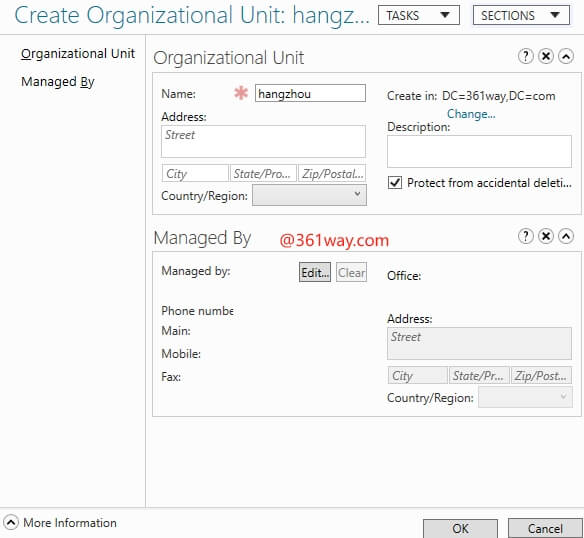Click the Street address box for the unit
This screenshot has width=584, height=538.
pos(263,141)
